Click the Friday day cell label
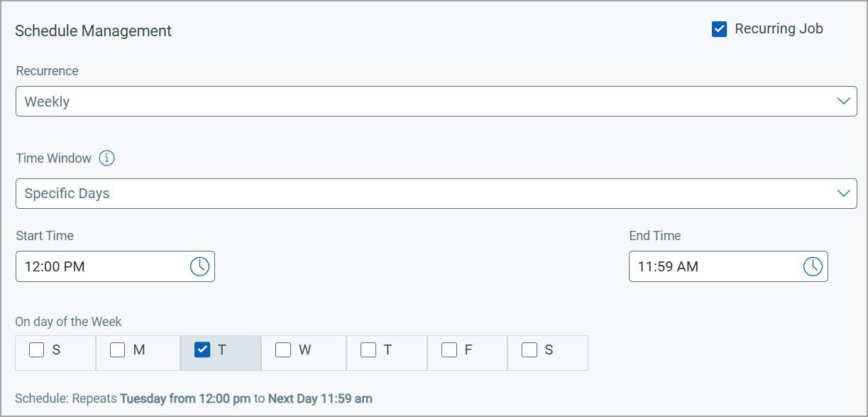Screen dimensions: 868x417 coord(468,350)
